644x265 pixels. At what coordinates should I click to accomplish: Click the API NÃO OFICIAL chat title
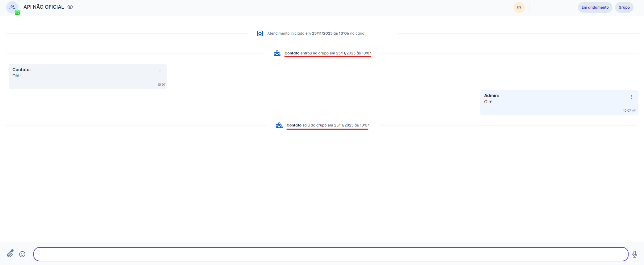[44, 7]
